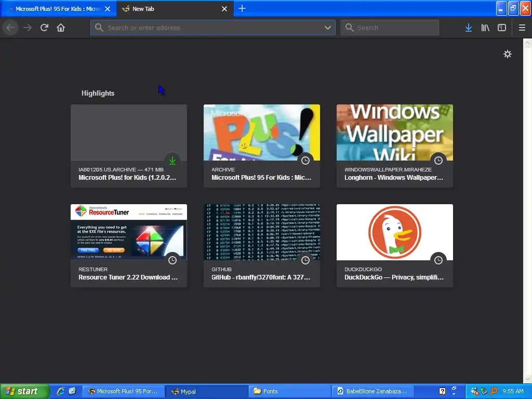Click the scrollbar up arrow

coord(527,43)
